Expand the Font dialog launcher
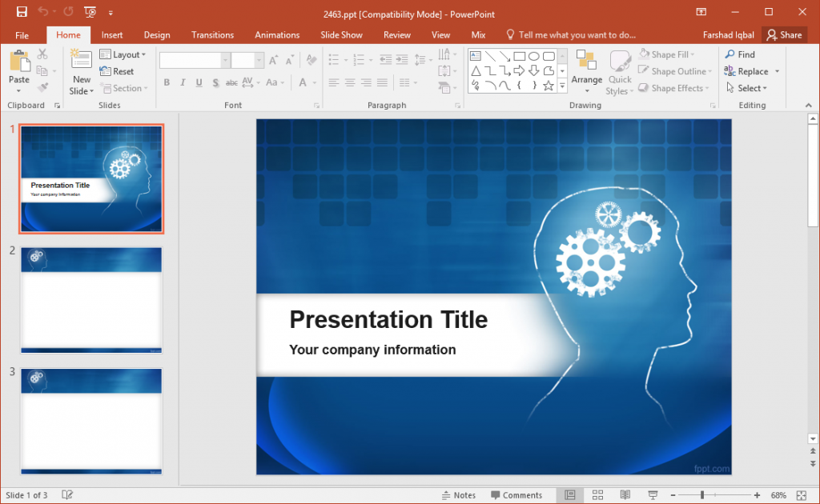The height and width of the screenshot is (504, 820). 316,105
